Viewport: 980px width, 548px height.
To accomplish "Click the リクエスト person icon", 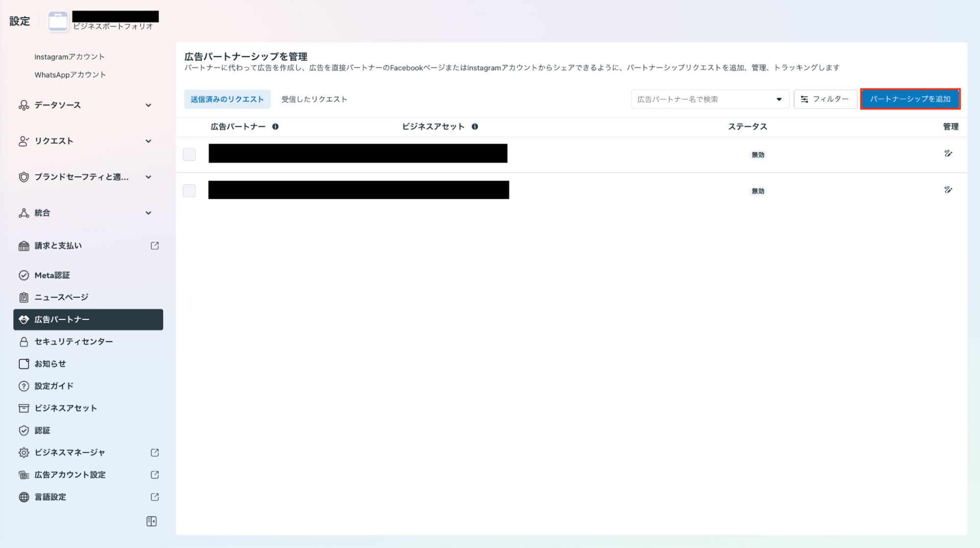I will [24, 141].
